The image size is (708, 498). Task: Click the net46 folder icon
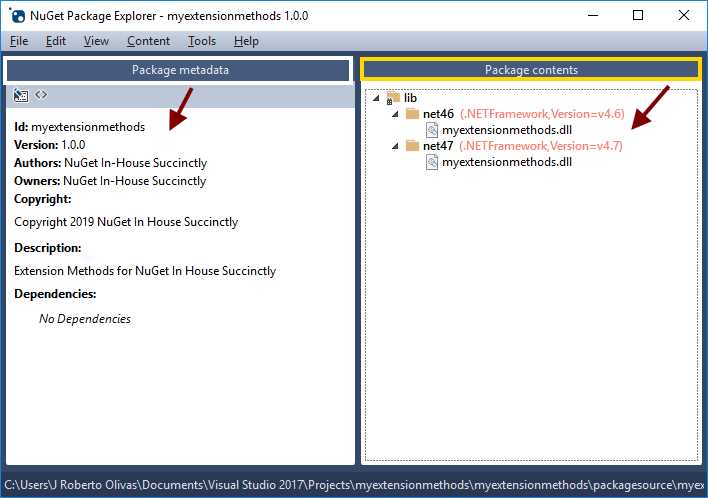coord(412,113)
